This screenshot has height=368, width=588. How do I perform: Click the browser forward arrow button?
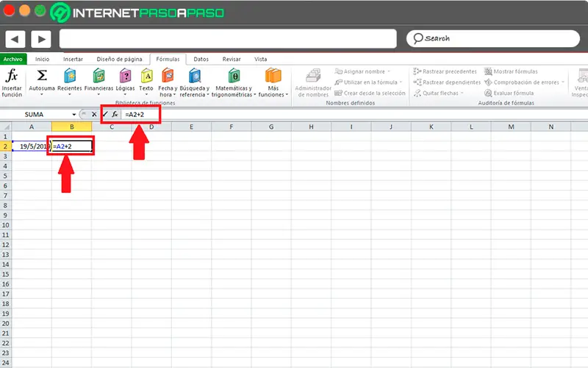(x=41, y=39)
